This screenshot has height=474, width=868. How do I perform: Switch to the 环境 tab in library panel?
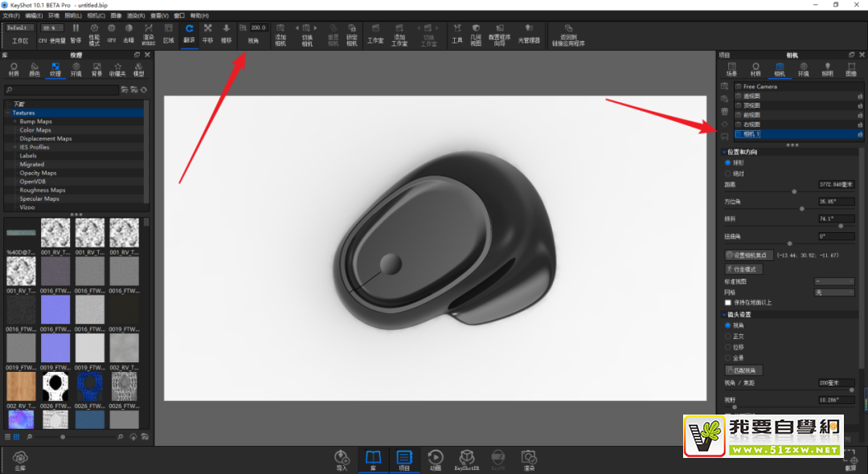tap(76, 69)
